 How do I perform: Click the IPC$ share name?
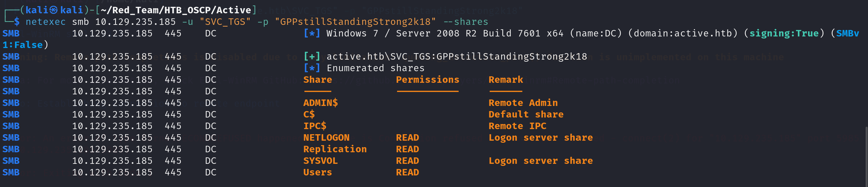(x=315, y=126)
